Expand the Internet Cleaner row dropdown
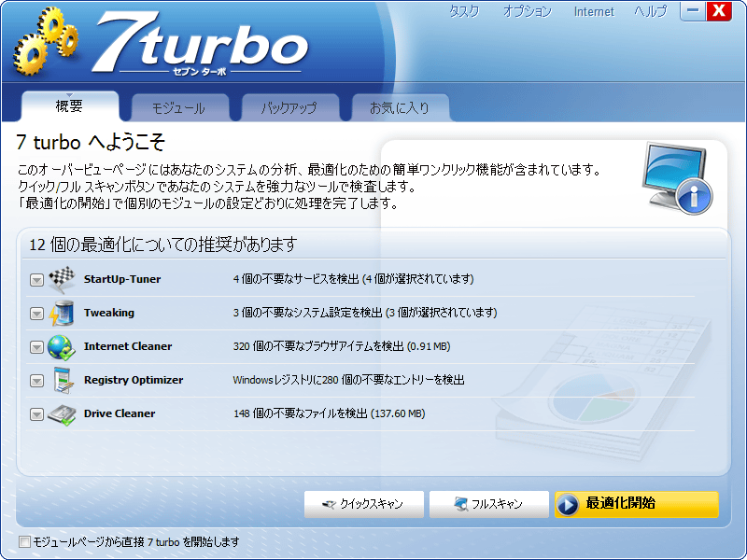Screen dimensions: 747x560 click(x=36, y=347)
